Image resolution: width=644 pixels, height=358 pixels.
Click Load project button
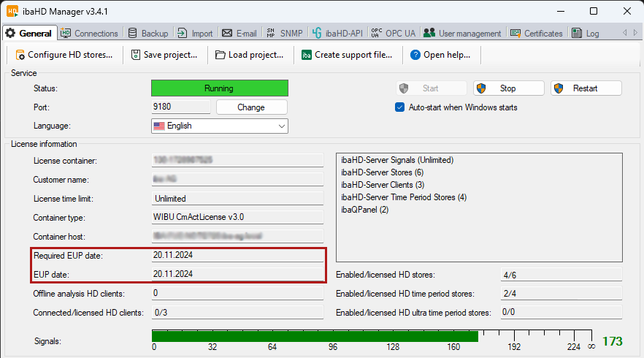click(x=250, y=55)
